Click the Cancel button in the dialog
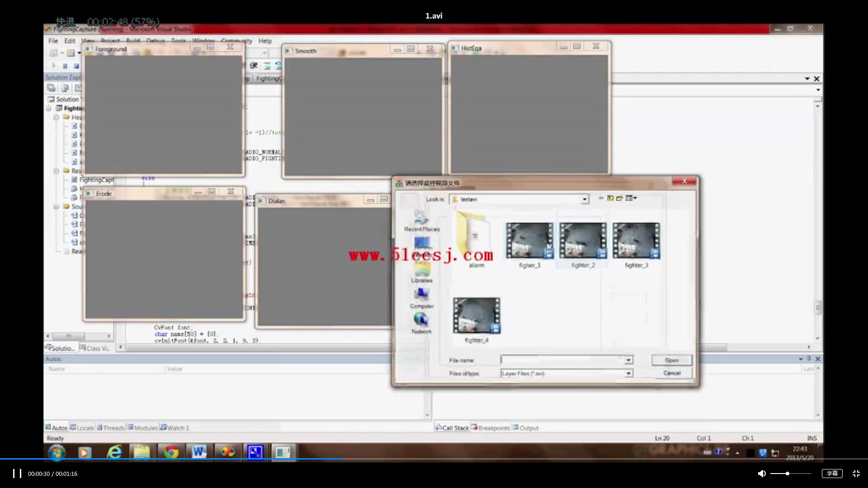Image resolution: width=868 pixels, height=488 pixels. [672, 373]
